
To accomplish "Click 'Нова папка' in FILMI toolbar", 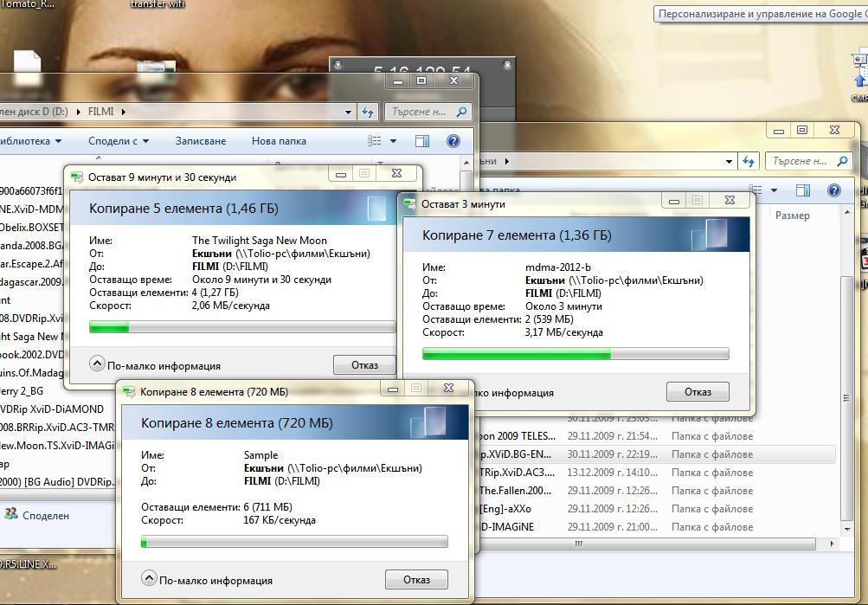I will 279,141.
